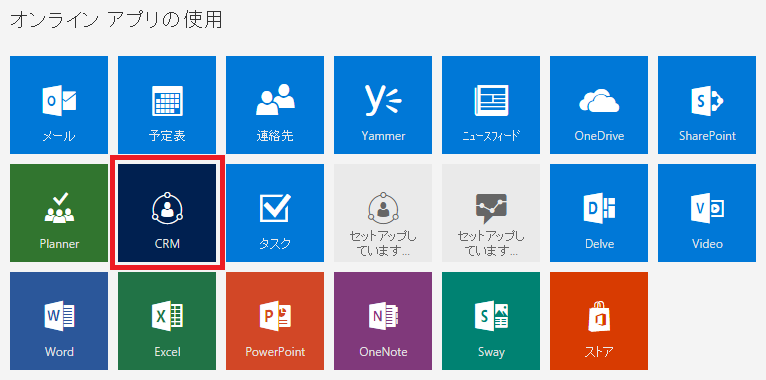Launch the Yammer tile

point(383,105)
